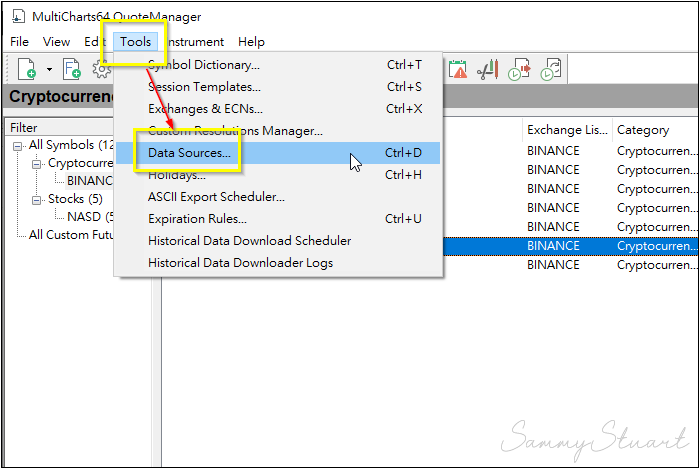This screenshot has height=469, width=700.
Task: Open the View menu
Action: pos(56,42)
